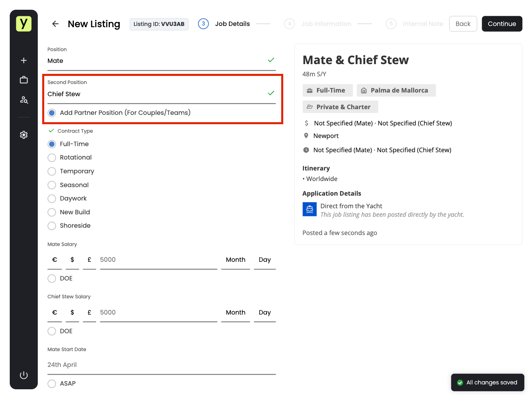Click the yellow Y logo in sidebar
Image resolution: width=532 pixels, height=399 pixels.
coord(24,24)
